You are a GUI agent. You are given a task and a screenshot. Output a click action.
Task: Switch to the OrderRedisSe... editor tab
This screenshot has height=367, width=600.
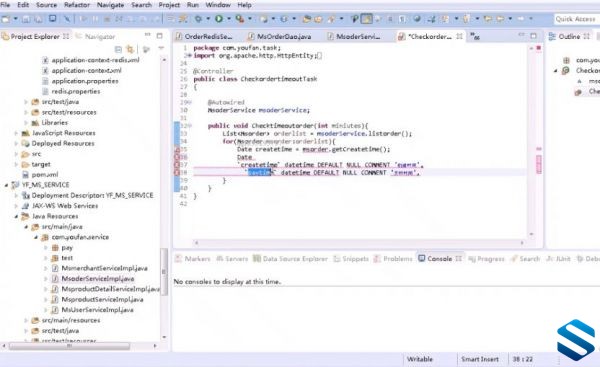click(204, 36)
